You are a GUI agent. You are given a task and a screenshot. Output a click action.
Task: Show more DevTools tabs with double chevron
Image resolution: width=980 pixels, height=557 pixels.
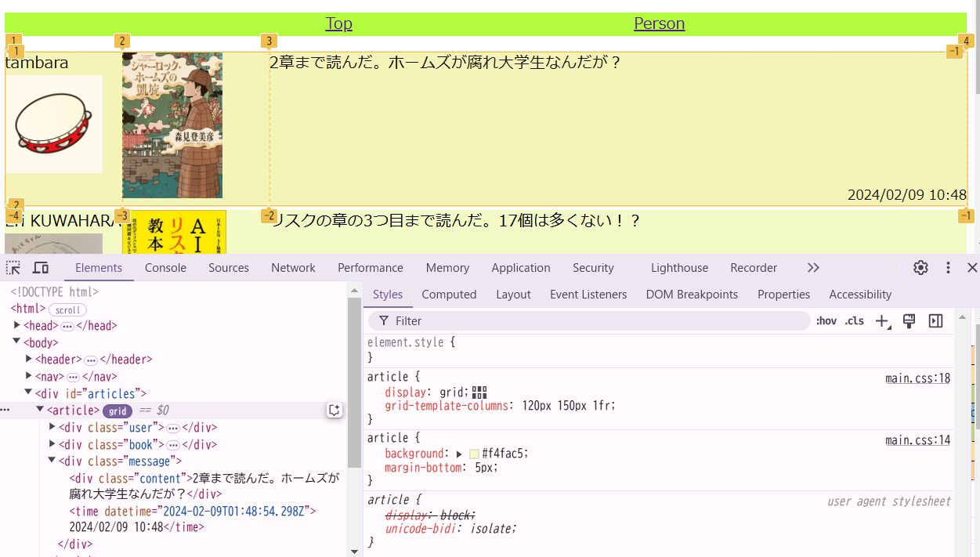(x=813, y=268)
